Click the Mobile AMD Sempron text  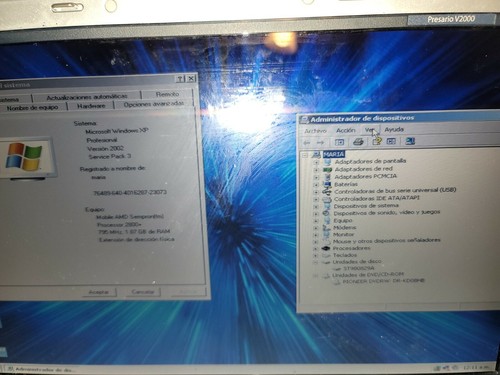(x=130, y=217)
